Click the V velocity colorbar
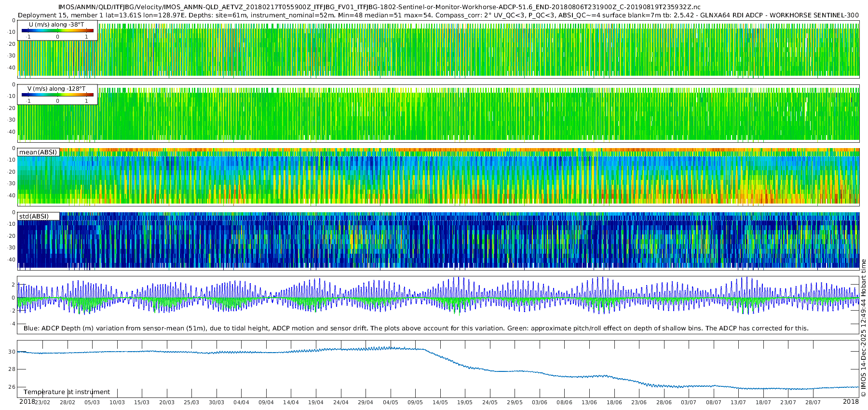This screenshot has width=868, height=410. (x=57, y=95)
